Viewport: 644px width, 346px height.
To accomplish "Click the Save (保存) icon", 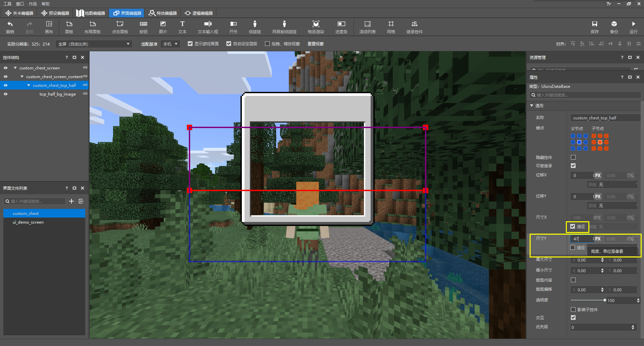I will tap(595, 27).
